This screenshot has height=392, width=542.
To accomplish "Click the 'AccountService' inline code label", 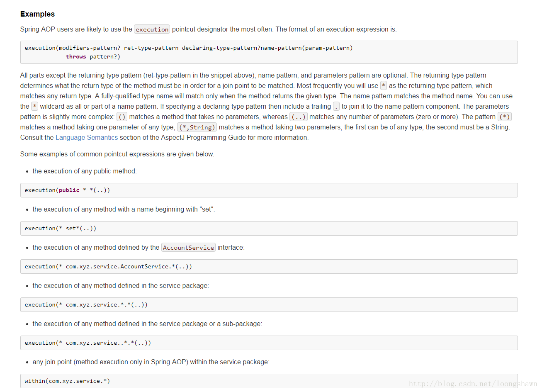I will (x=188, y=248).
